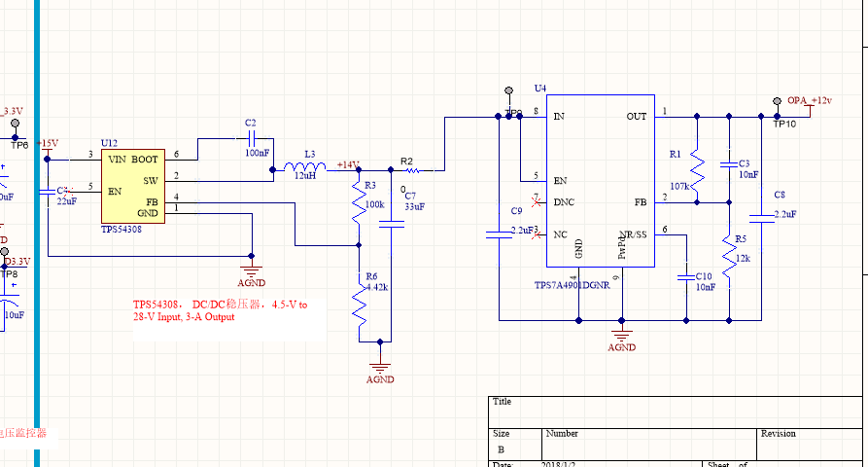Image resolution: width=868 pixels, height=467 pixels.
Task: Select the 'TPS54308' part name under U12
Action: click(x=122, y=230)
